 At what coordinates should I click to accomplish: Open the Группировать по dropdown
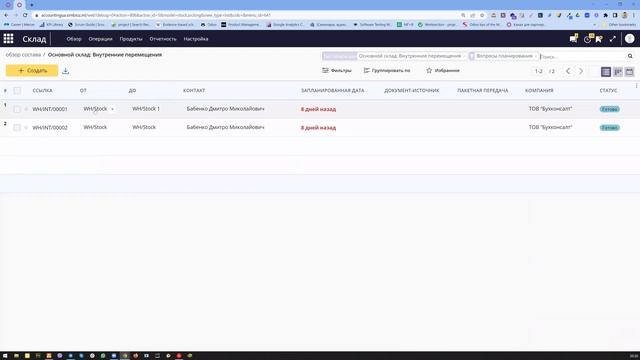point(387,71)
